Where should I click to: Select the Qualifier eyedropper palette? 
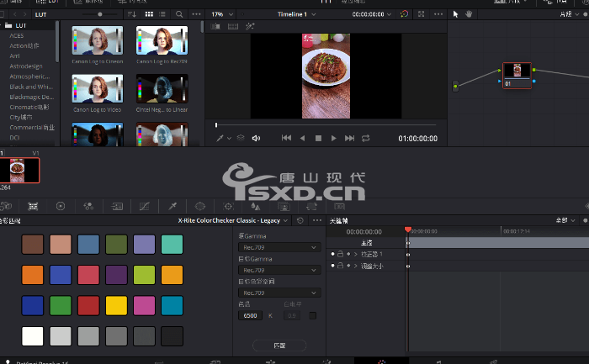tap(172, 206)
